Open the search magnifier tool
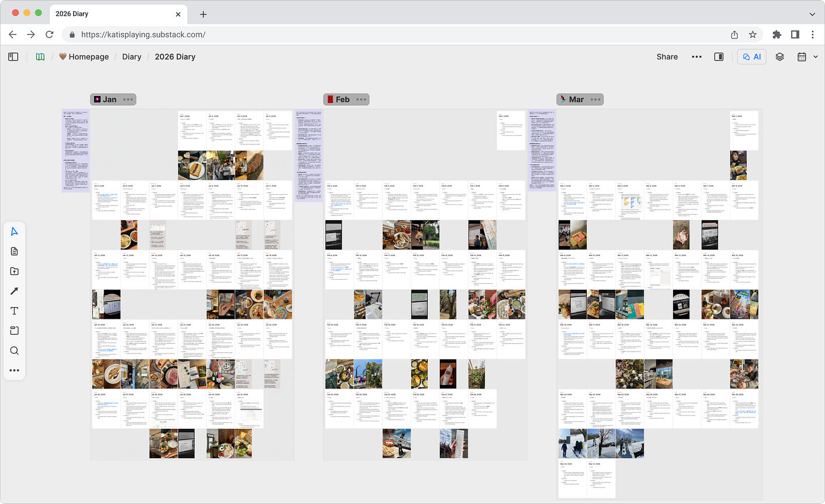 [14, 351]
